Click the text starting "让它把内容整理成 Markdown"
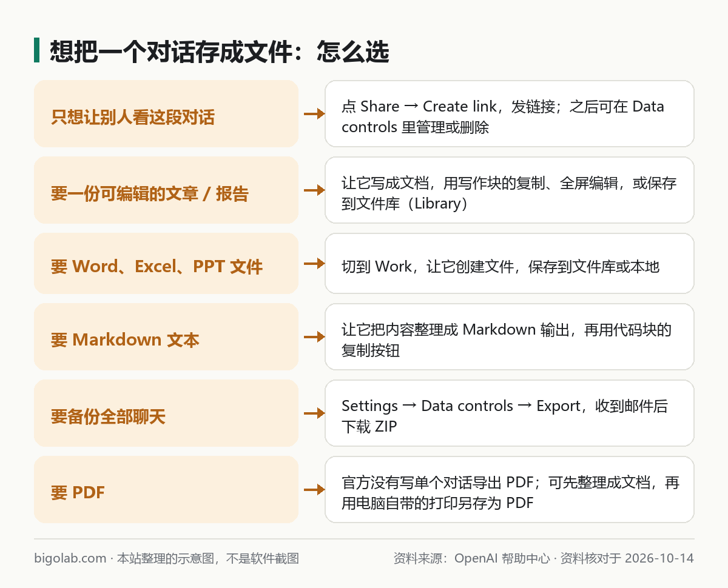 pyautogui.click(x=507, y=340)
